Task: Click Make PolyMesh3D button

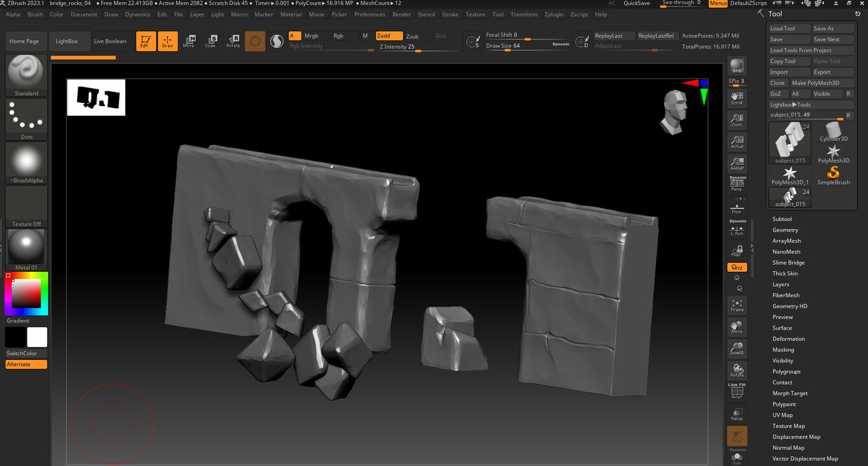Action: coord(815,83)
